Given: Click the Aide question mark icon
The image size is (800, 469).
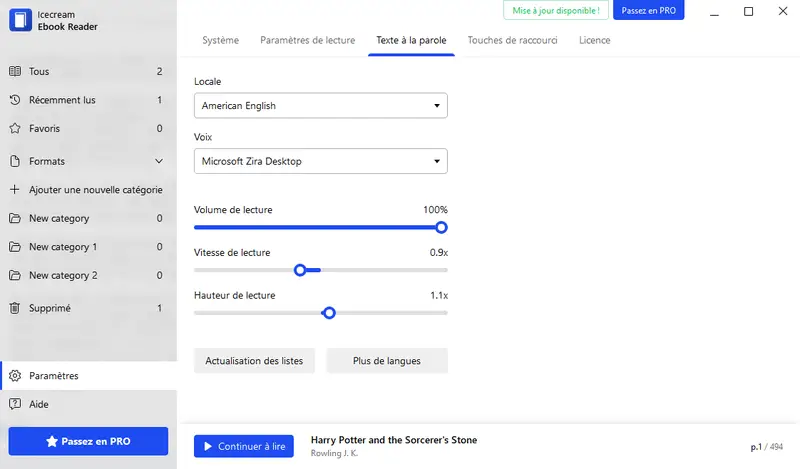Looking at the screenshot, I should pyautogui.click(x=15, y=404).
